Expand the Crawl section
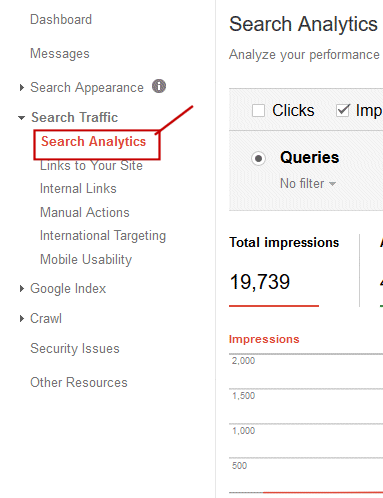Image resolution: width=383 pixels, height=498 pixels. pyautogui.click(x=22, y=319)
